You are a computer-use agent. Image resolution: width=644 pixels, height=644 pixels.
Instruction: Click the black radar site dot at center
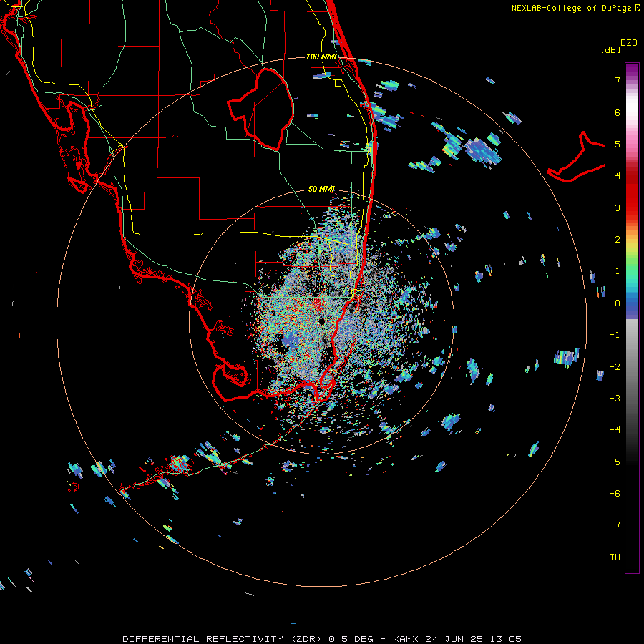(321, 321)
